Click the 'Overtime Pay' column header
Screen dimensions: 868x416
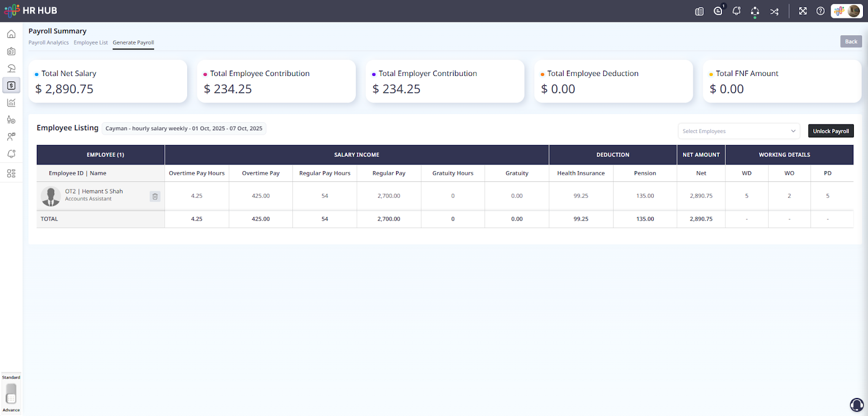tap(261, 173)
